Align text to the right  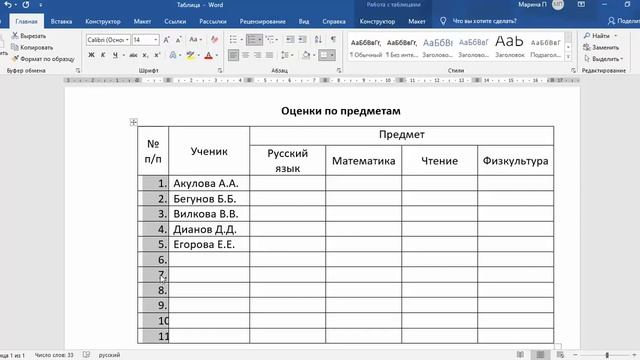click(x=257, y=55)
